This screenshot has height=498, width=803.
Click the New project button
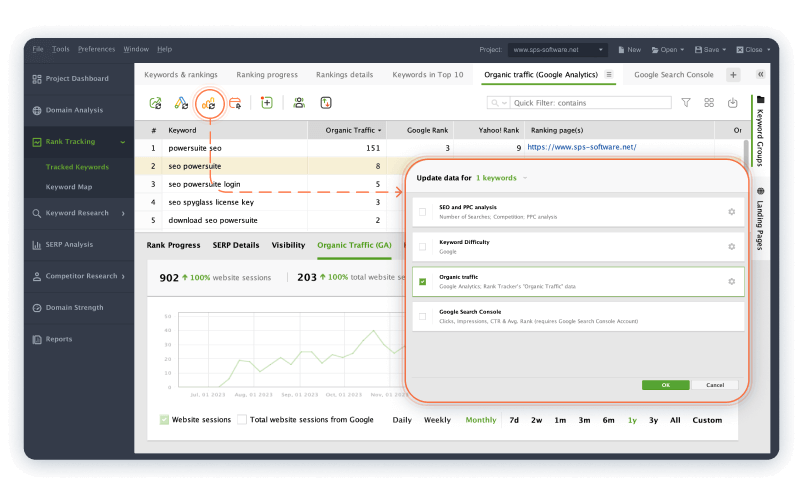(630, 50)
